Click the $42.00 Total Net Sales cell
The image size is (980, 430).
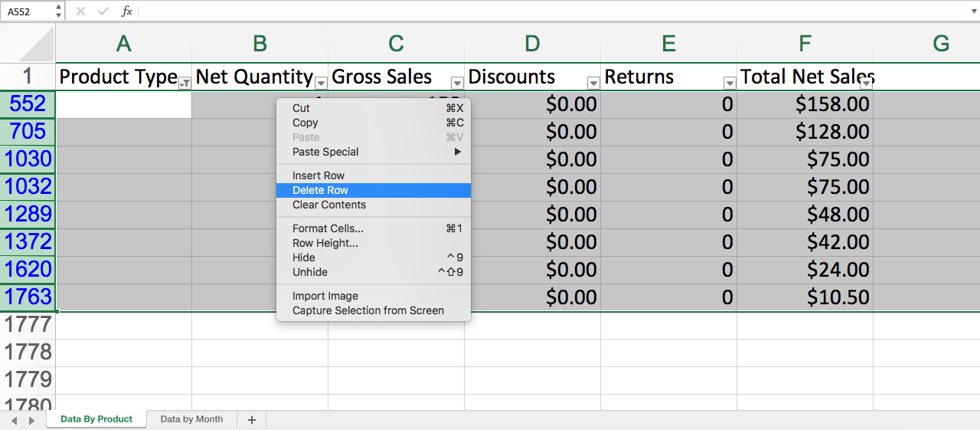click(x=805, y=241)
